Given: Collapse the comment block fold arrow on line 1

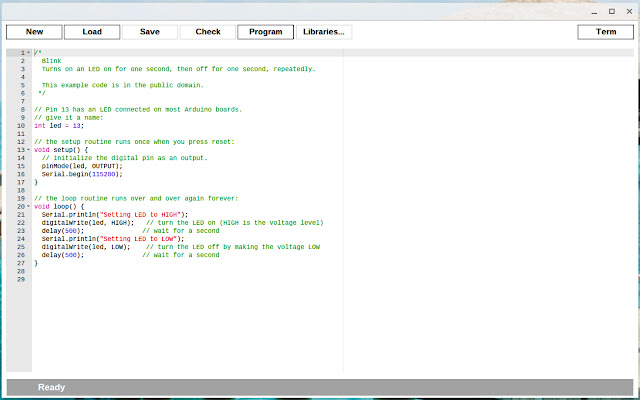Looking at the screenshot, I should (28, 52).
